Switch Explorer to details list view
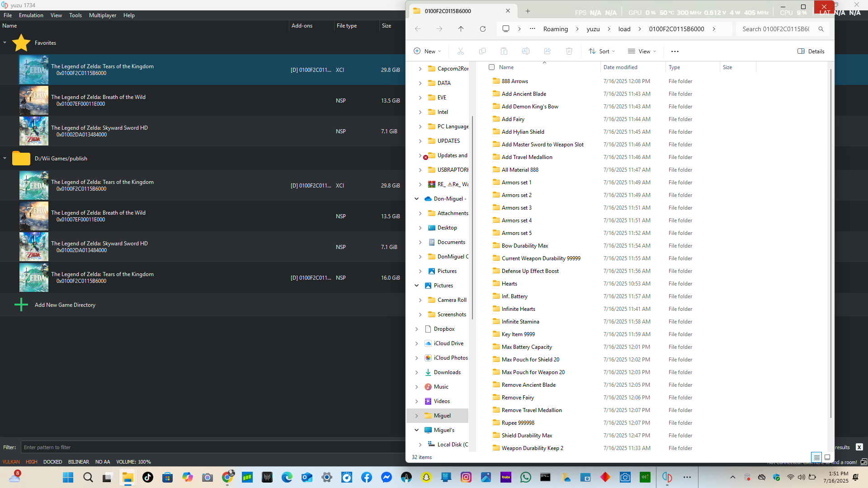The width and height of the screenshot is (868, 488). click(x=816, y=457)
